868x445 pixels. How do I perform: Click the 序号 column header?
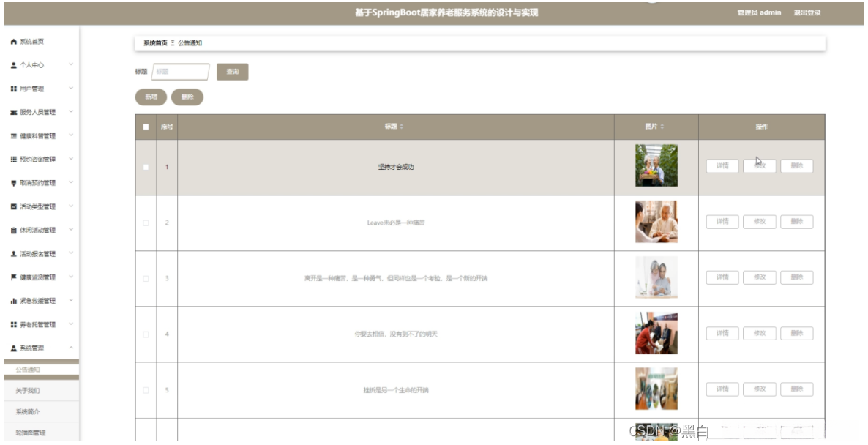tap(167, 127)
